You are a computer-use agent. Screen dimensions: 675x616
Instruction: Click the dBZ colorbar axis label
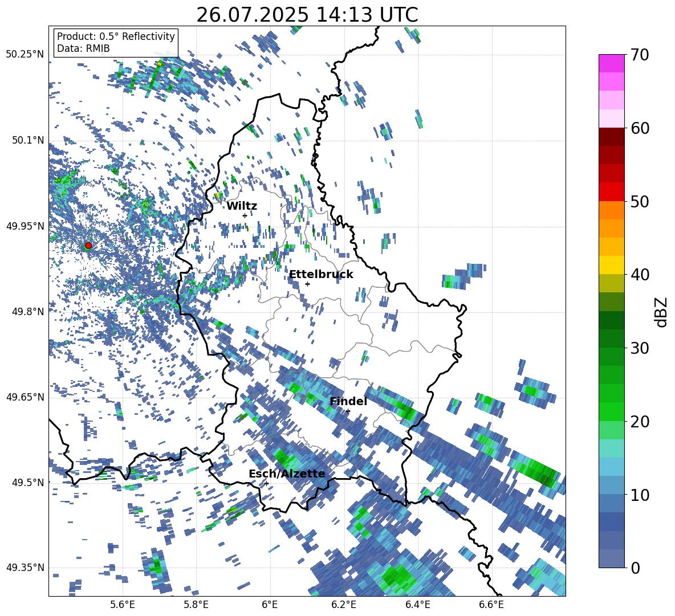point(662,312)
